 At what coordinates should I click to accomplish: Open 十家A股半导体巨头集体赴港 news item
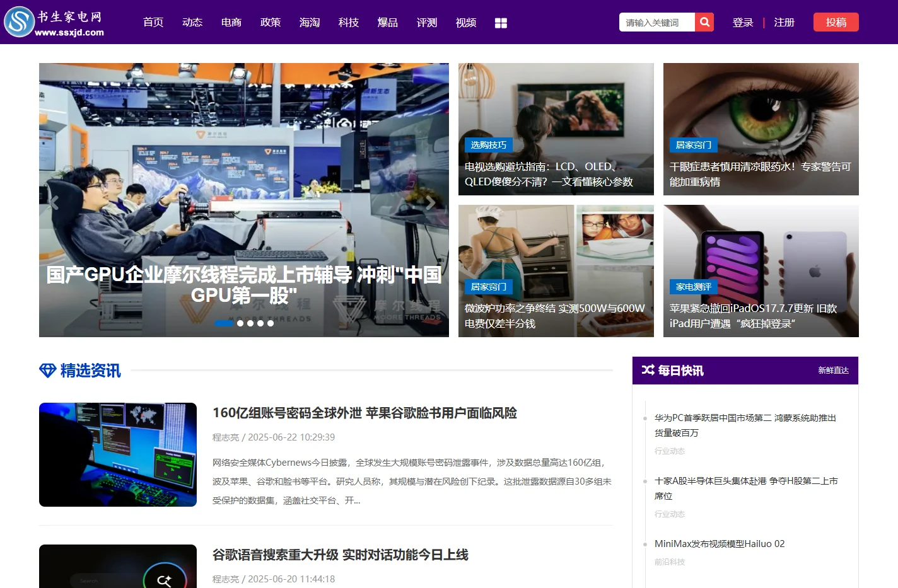click(x=747, y=488)
